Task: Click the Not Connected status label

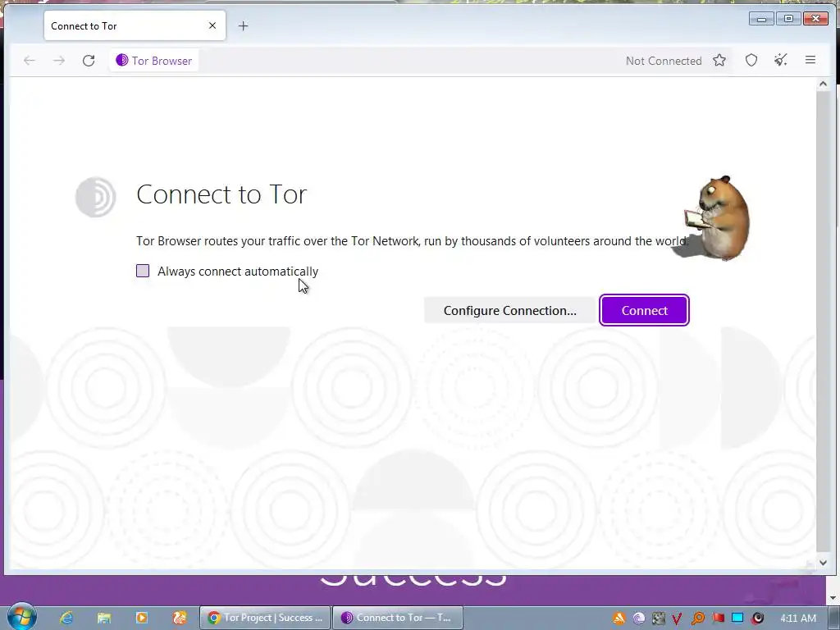Action: point(663,61)
